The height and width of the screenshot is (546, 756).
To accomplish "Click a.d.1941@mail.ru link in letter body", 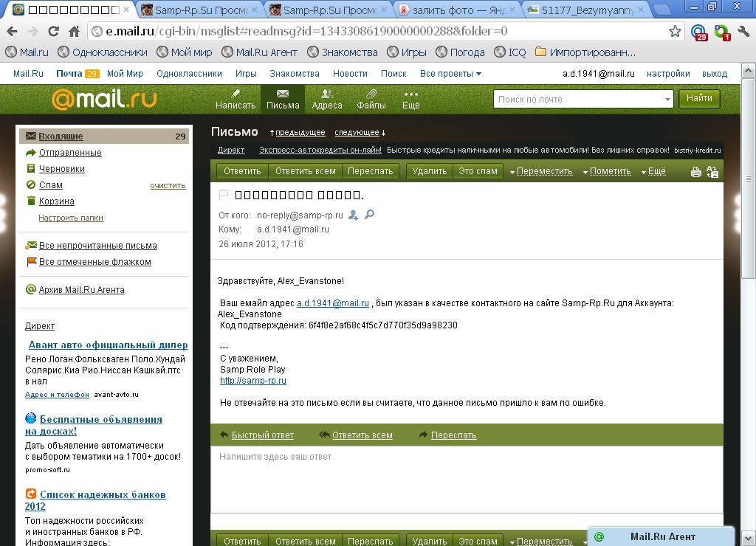I will (x=333, y=303).
